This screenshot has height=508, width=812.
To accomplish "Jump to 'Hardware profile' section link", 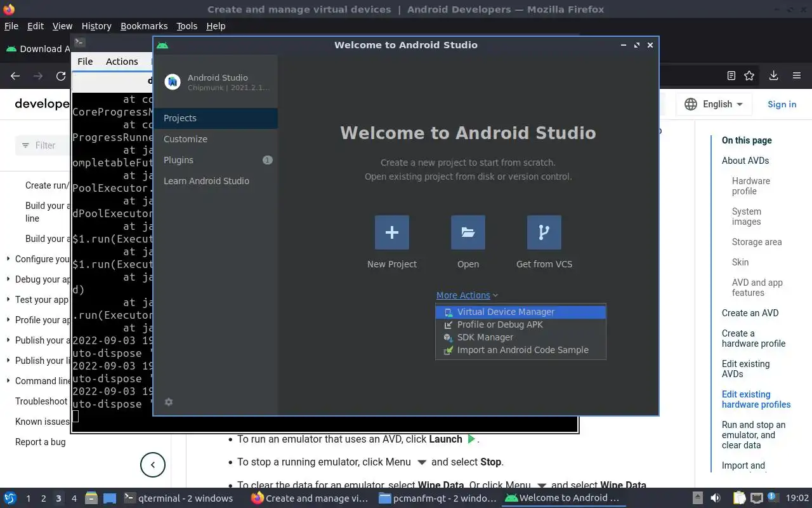I will coord(751,186).
